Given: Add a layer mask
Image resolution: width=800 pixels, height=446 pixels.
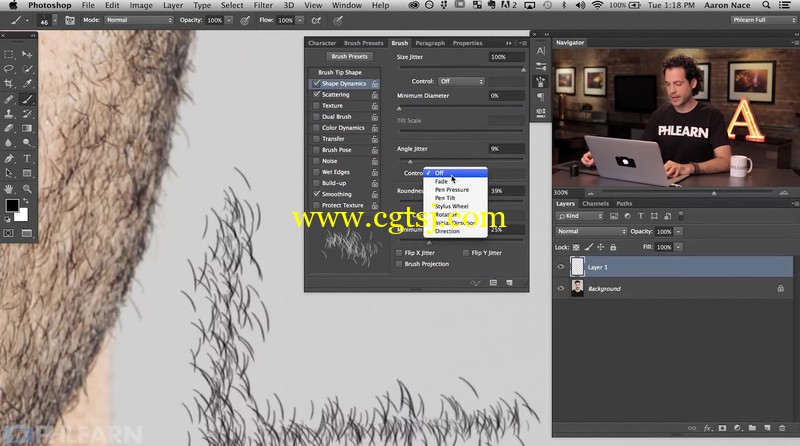Looking at the screenshot, I should coord(722,428).
